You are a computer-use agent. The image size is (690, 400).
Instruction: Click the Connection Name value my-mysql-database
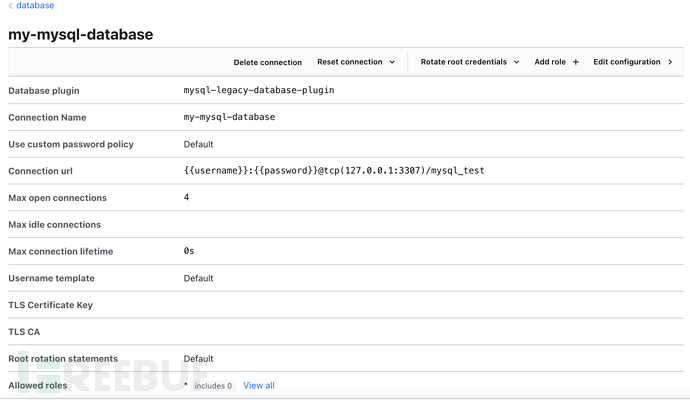(229, 117)
